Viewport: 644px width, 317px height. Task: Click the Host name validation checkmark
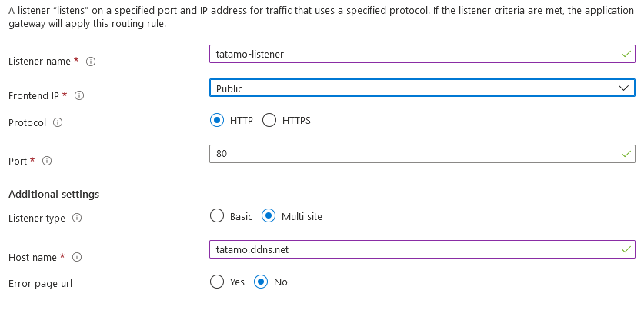(626, 250)
